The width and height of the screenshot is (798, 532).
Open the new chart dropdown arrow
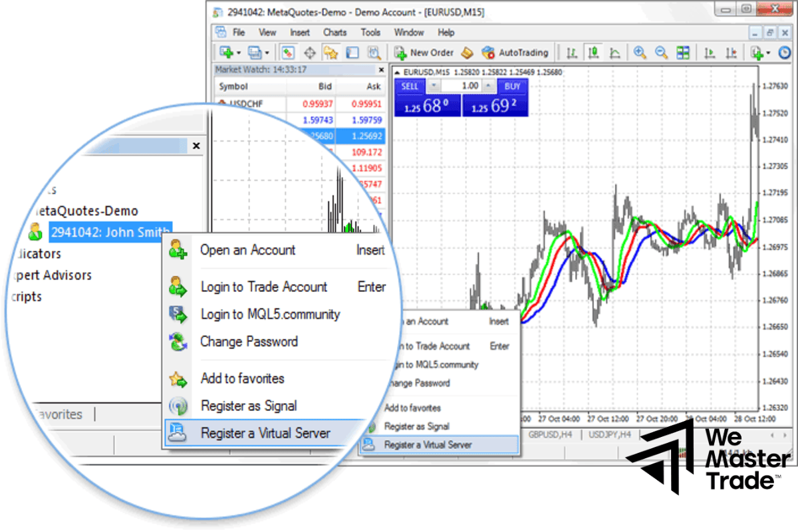pos(239,52)
